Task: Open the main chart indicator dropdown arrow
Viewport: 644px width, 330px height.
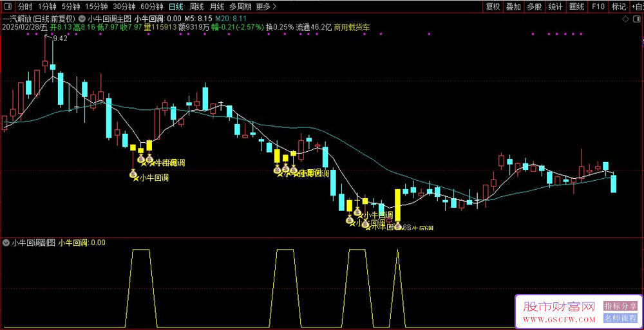Action: 82,19
